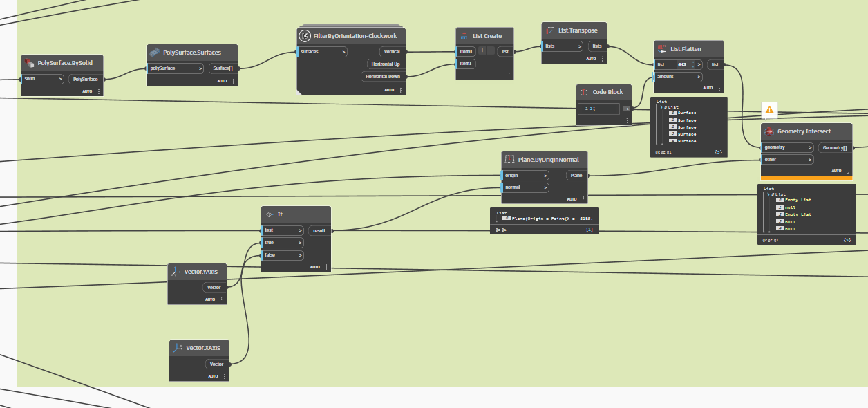Screen dimensions: 868x408
Task: Open the warning triangle above Geometry.Intersect
Action: [769, 110]
